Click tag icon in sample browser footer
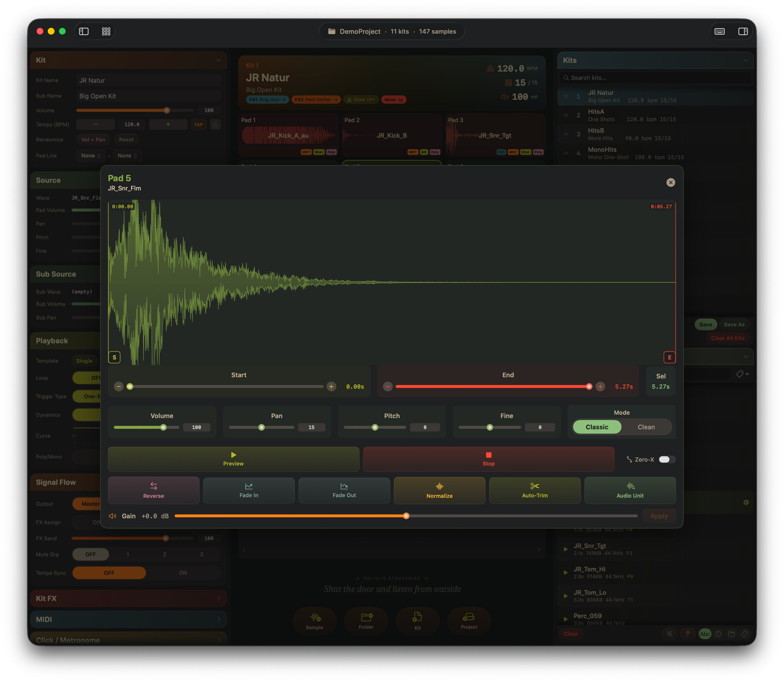Image resolution: width=784 pixels, height=682 pixels. [744, 634]
